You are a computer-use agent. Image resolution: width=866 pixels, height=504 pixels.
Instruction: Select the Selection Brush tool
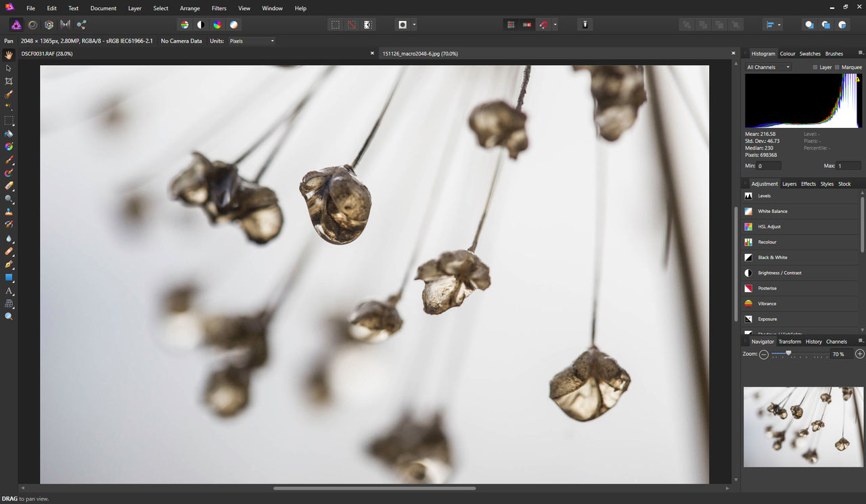click(9, 94)
